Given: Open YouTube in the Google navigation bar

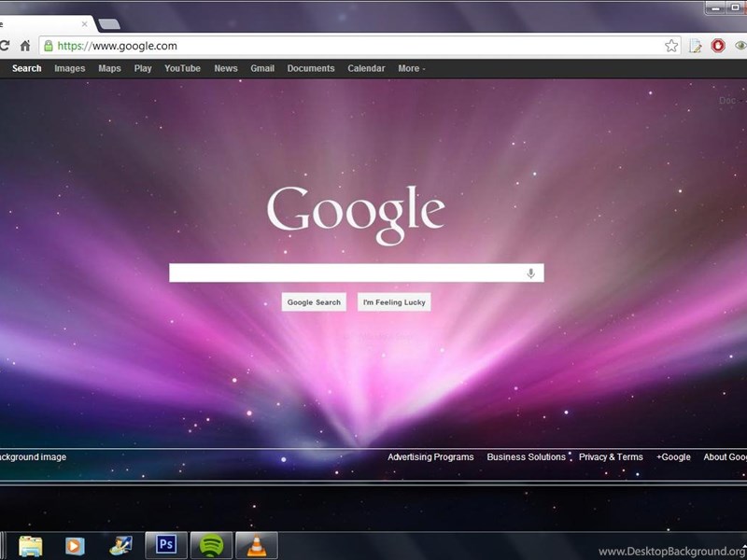Looking at the screenshot, I should (182, 68).
